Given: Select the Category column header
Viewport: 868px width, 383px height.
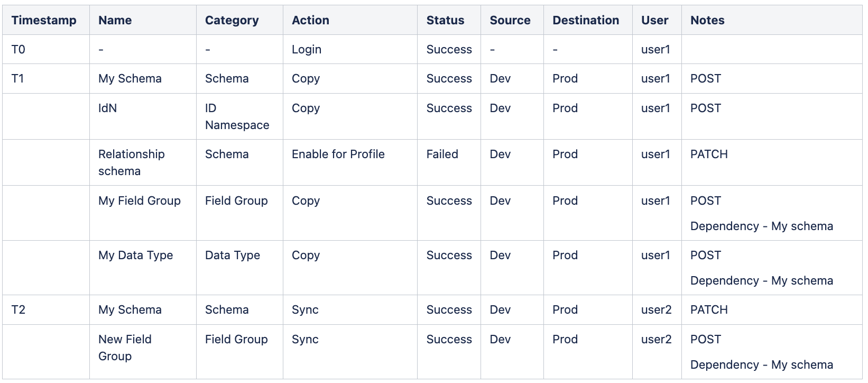Looking at the screenshot, I should [232, 20].
